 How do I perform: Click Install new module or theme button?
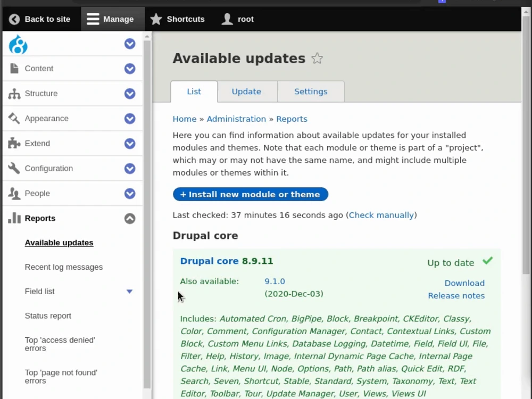251,194
